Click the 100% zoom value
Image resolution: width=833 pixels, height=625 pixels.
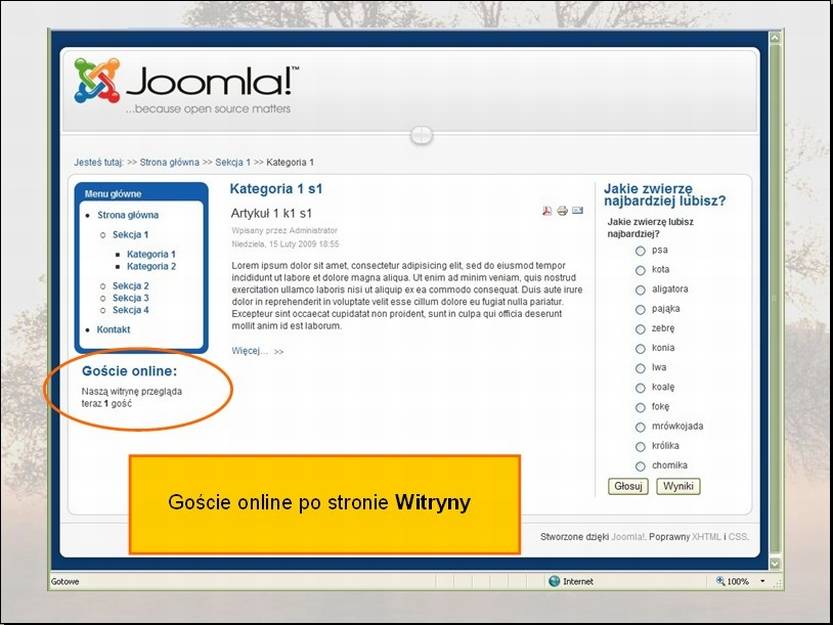[738, 581]
